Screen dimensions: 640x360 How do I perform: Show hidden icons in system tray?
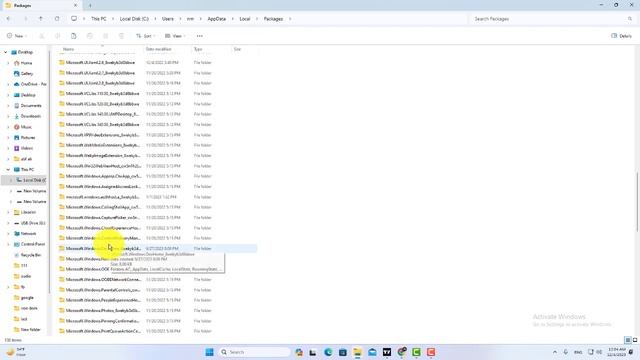pos(555,352)
